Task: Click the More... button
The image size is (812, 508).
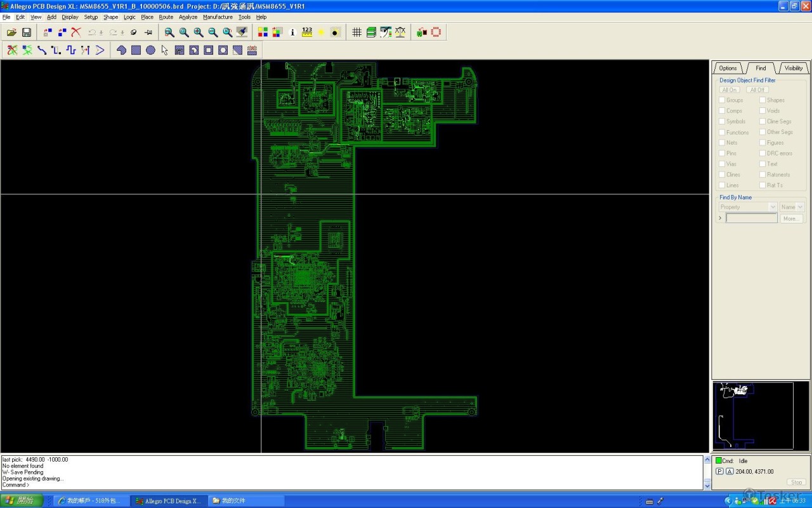Action: coord(790,218)
